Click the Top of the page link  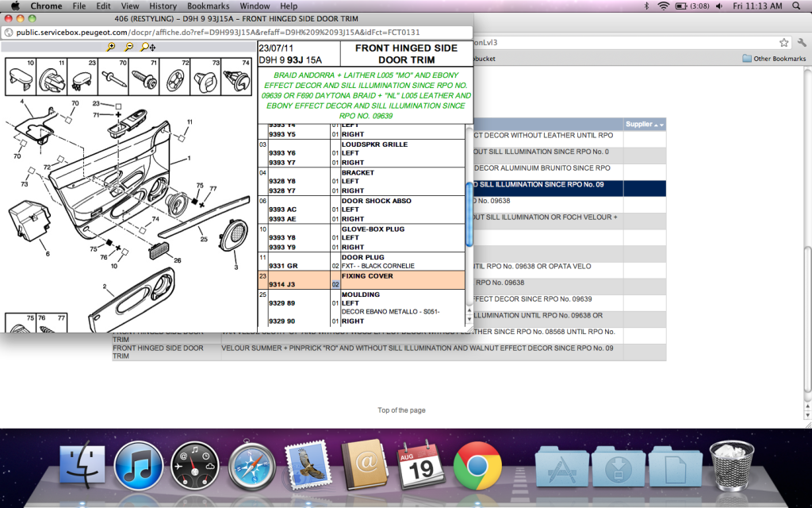click(401, 410)
